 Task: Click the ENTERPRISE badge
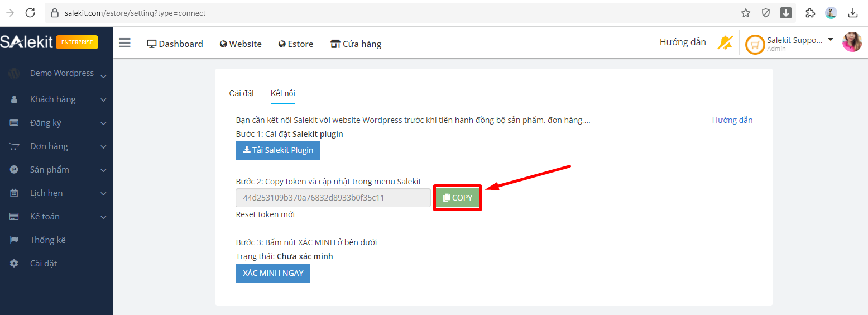[77, 42]
